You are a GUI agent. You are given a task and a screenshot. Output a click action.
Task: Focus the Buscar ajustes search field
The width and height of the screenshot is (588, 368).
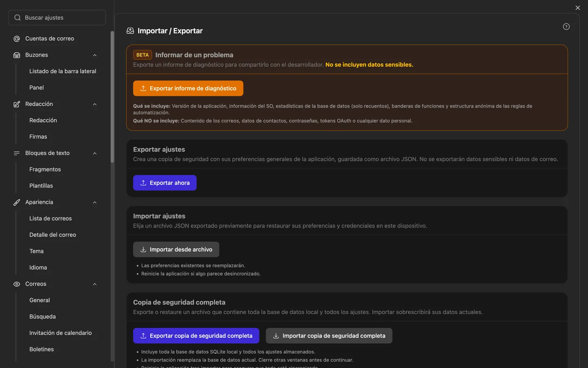pyautogui.click(x=57, y=18)
